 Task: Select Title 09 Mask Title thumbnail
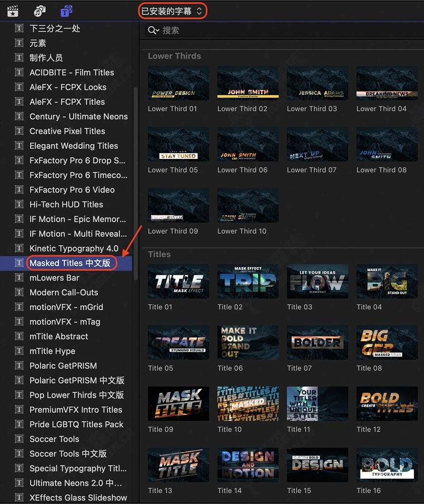[178, 404]
